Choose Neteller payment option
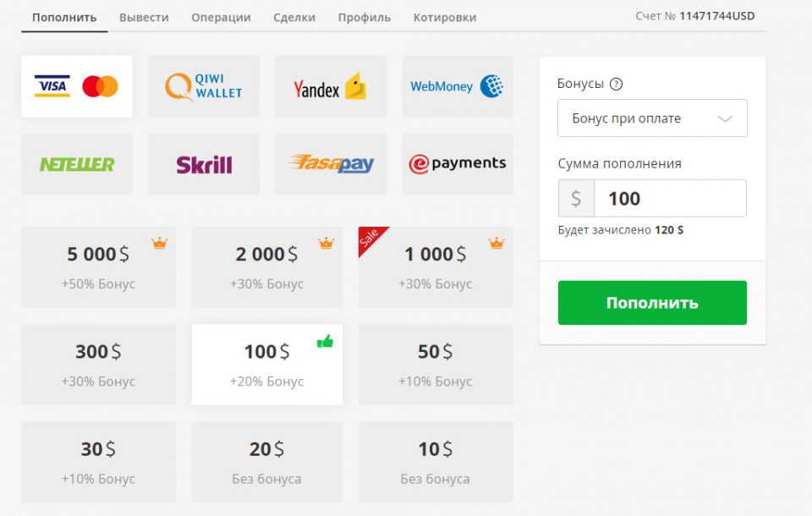Image resolution: width=812 pixels, height=516 pixels. pyautogui.click(x=77, y=164)
